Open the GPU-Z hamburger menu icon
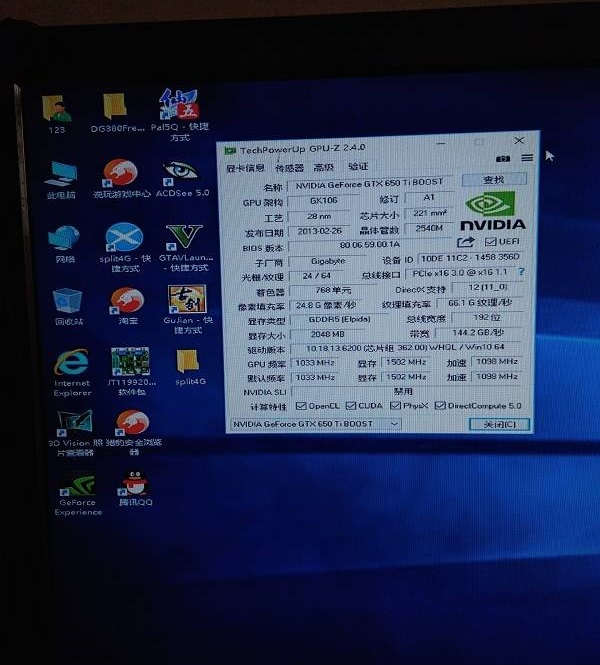This screenshot has height=665, width=600. coord(527,158)
